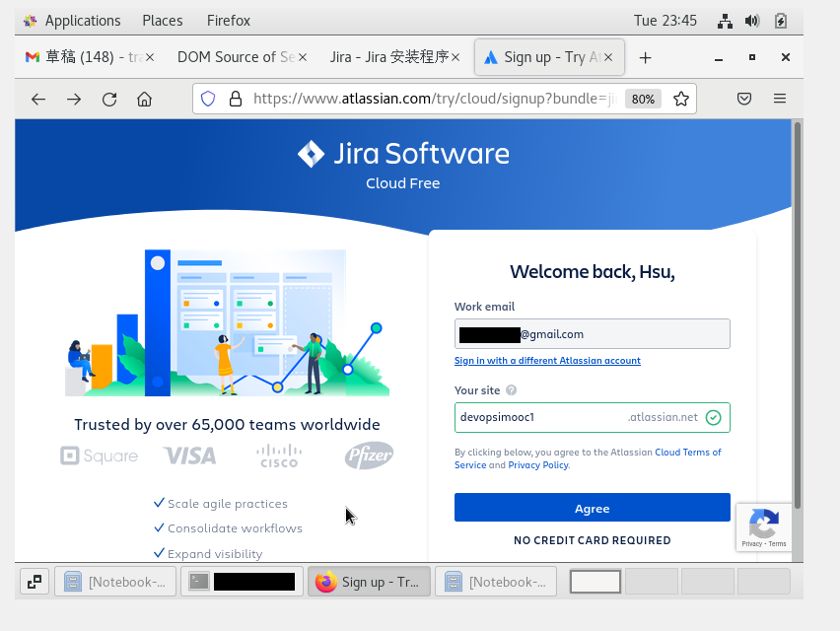Open the battery power icon

coord(781,21)
